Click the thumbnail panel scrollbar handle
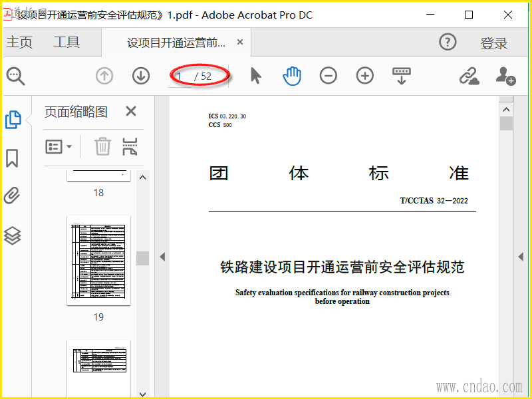The height and width of the screenshot is (399, 532). pyautogui.click(x=142, y=258)
